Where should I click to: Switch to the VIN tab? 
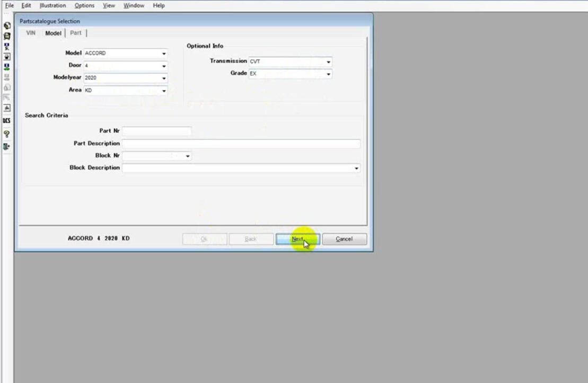point(30,32)
